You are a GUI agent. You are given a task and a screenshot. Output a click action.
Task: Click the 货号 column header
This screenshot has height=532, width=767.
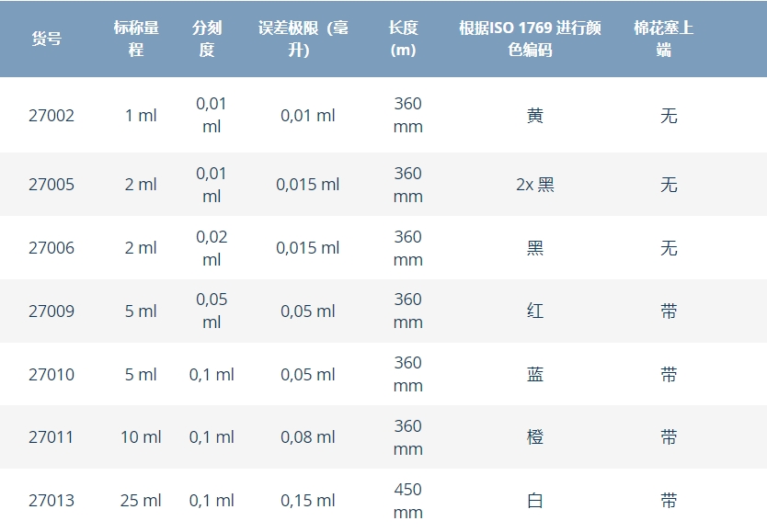click(47, 39)
